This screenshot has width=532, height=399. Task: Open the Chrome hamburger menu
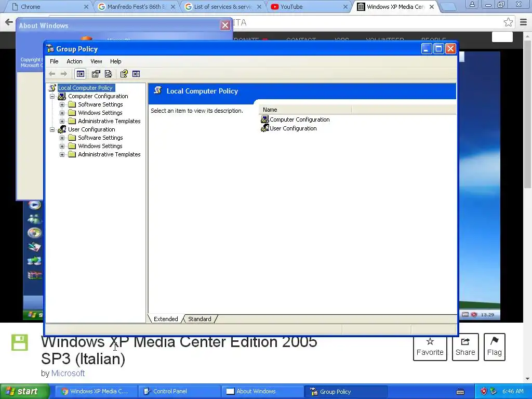point(523,22)
